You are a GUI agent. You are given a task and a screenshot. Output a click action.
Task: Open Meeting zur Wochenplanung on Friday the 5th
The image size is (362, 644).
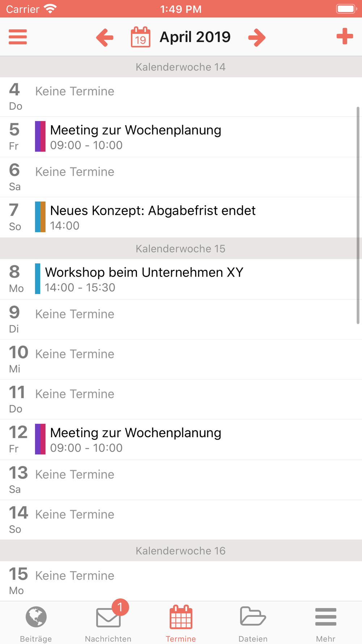point(181,137)
